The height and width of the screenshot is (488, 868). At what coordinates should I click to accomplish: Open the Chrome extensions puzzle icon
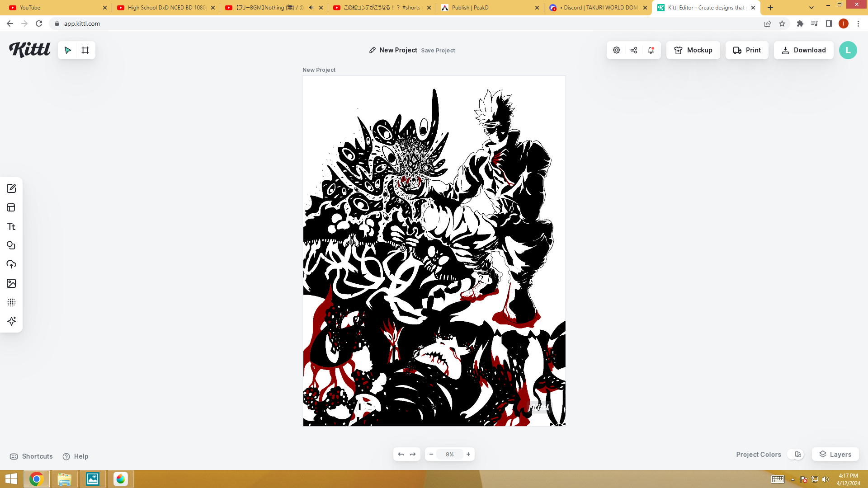tap(800, 23)
